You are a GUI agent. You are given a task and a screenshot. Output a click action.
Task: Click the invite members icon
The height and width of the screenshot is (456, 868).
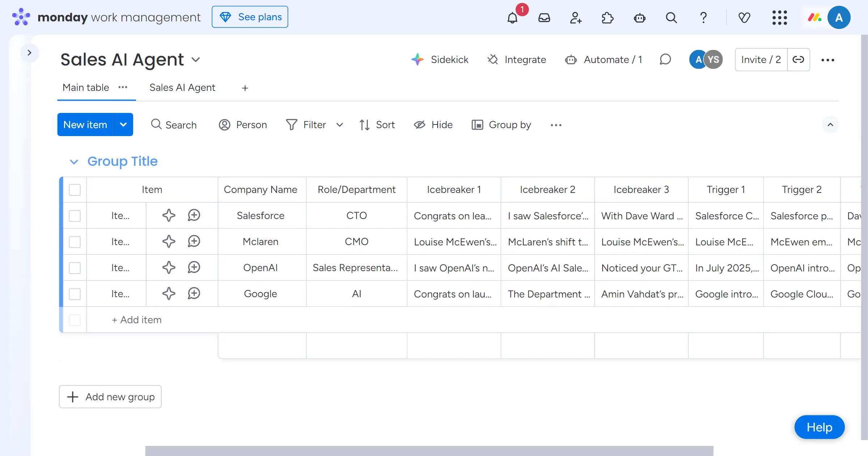pos(576,17)
